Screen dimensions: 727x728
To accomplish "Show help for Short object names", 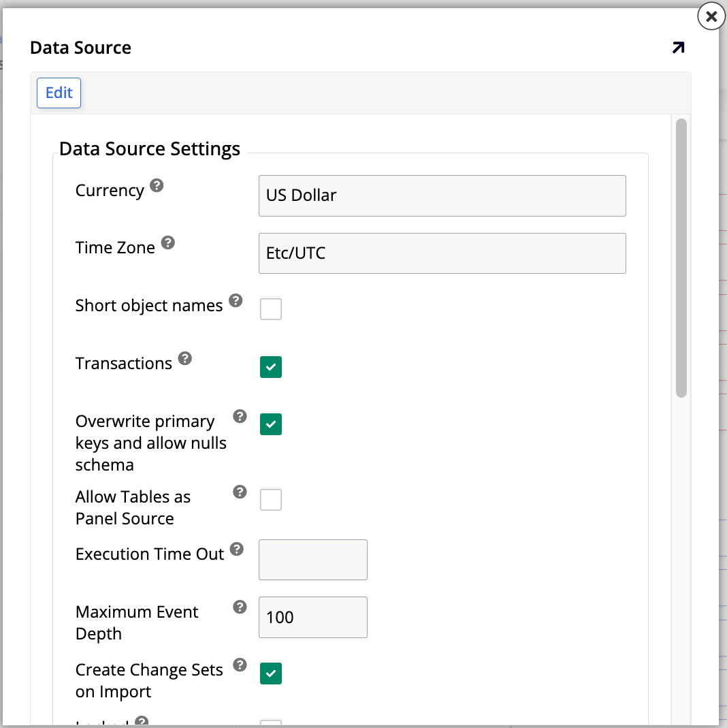I will 236,300.
